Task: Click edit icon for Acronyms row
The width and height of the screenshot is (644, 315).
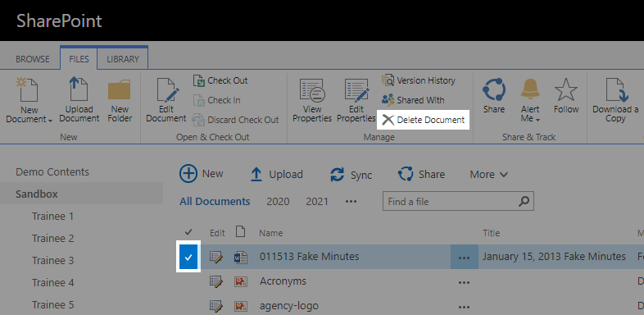Action: 216,282
